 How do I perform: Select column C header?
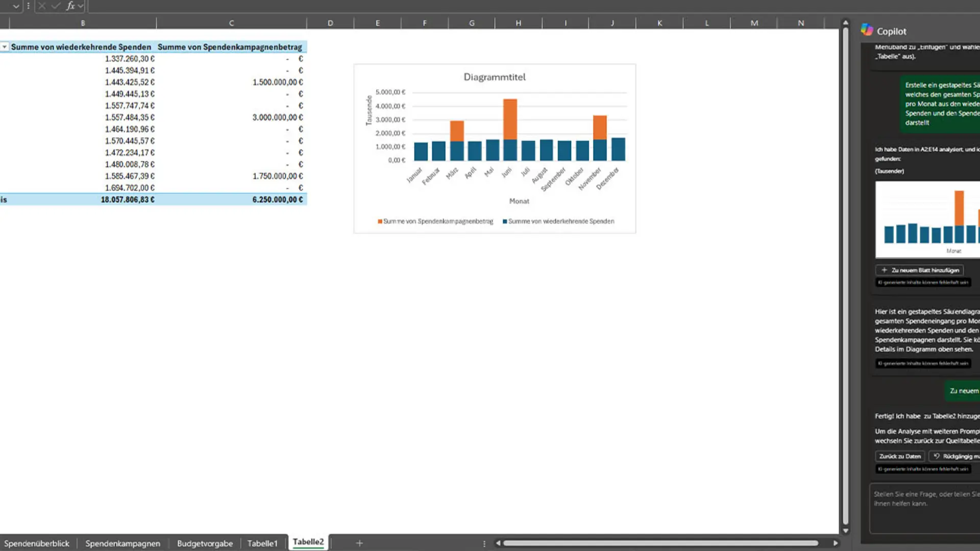231,23
